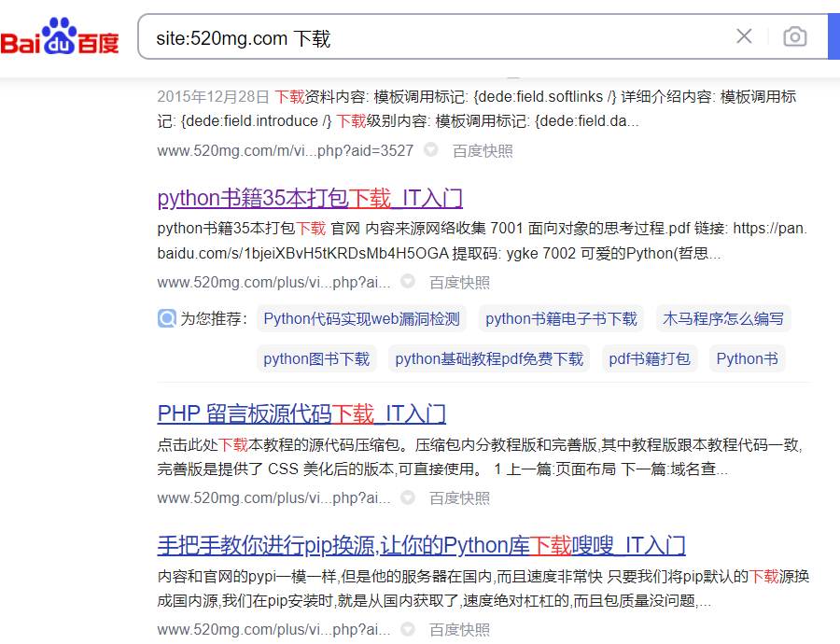Image resolution: width=840 pixels, height=644 pixels.
Task: Click the 2015年12月28日 date text
Action: (213, 96)
